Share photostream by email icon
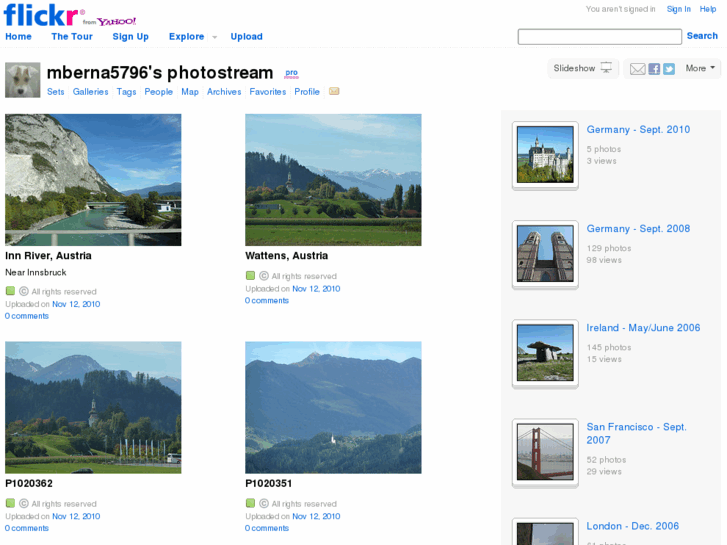 (x=638, y=69)
